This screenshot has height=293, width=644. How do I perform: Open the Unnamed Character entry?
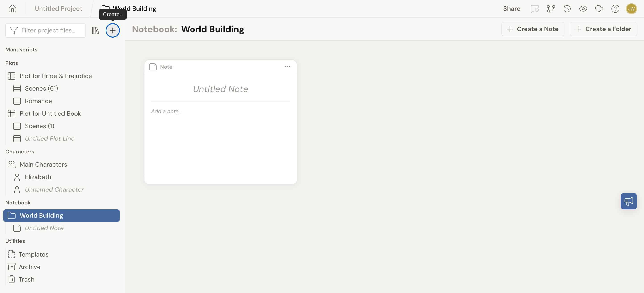[x=54, y=189]
